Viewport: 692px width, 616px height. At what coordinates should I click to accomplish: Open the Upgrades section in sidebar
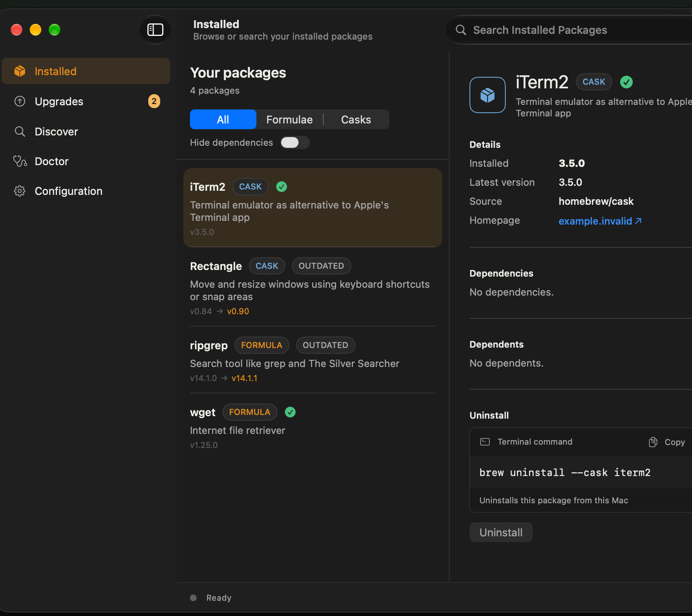tap(86, 101)
